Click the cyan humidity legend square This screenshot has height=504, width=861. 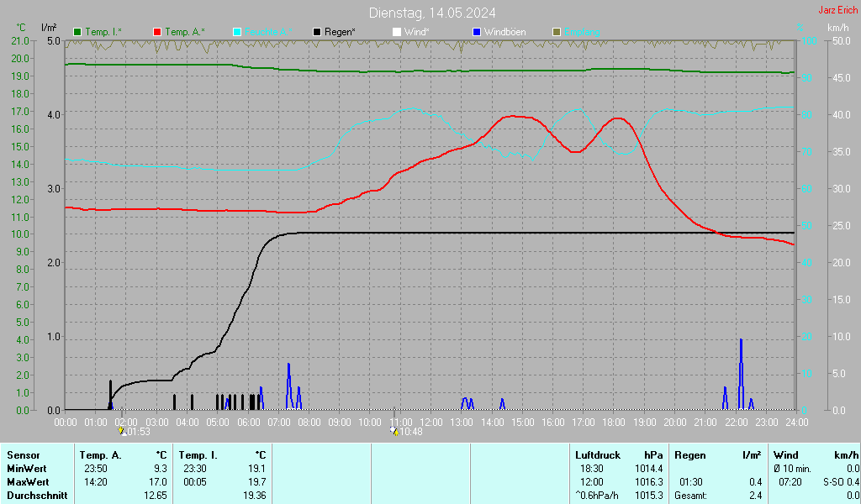(x=237, y=32)
